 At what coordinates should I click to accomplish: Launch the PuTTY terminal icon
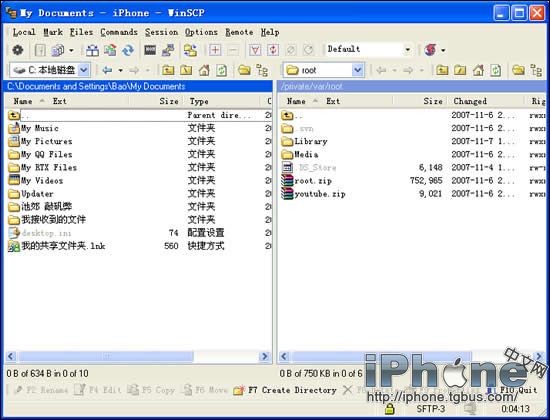point(168,50)
